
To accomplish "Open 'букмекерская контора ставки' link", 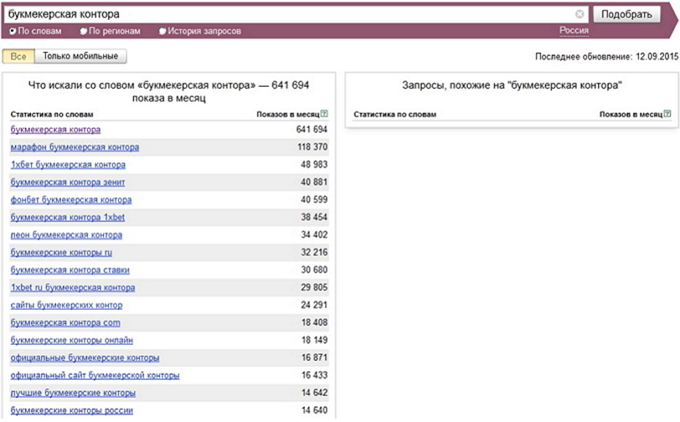I will click(70, 270).
